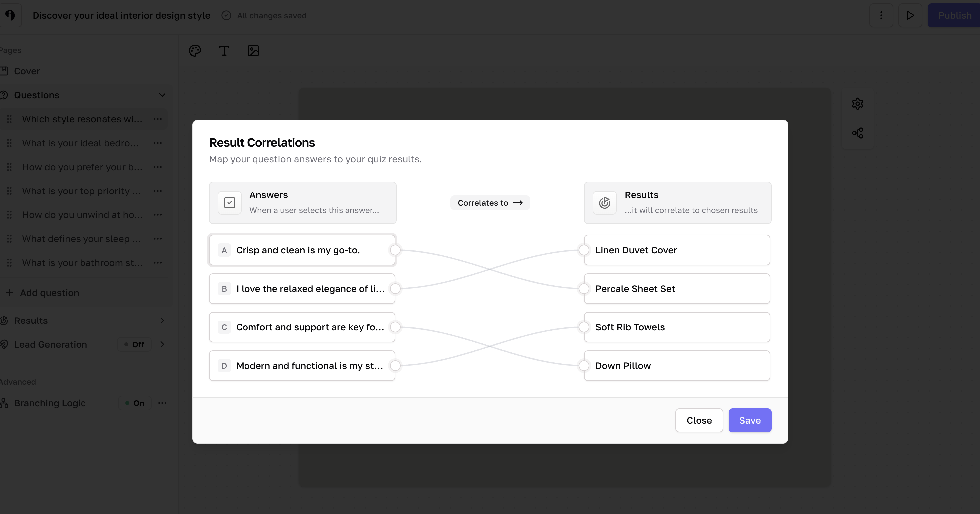Toggle Lead Generation Off switch
Image resolution: width=980 pixels, height=514 pixels.
point(134,344)
